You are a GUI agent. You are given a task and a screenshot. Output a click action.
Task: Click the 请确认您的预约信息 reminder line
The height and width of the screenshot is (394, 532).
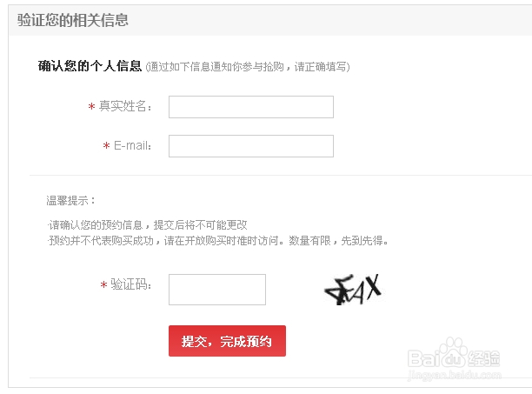click(147, 224)
